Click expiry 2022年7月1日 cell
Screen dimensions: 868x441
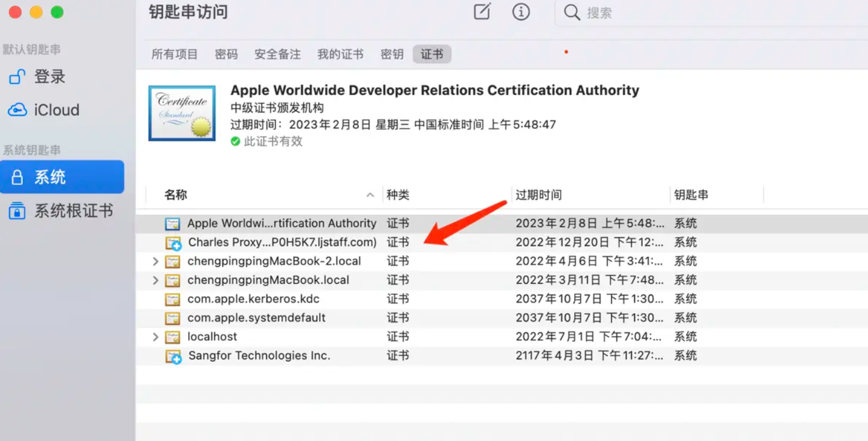pyautogui.click(x=590, y=336)
